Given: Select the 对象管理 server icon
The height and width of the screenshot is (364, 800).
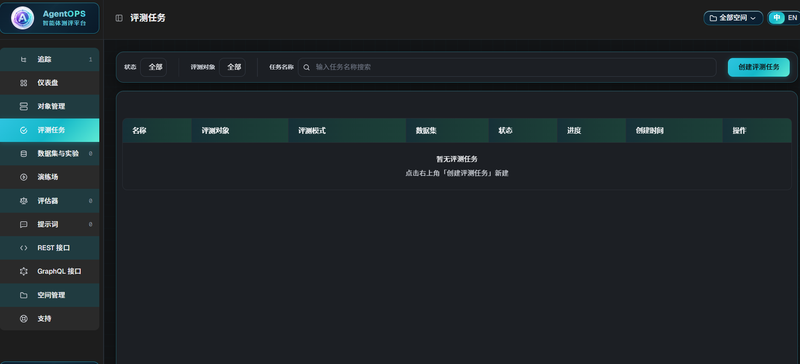Looking at the screenshot, I should pyautogui.click(x=23, y=107).
